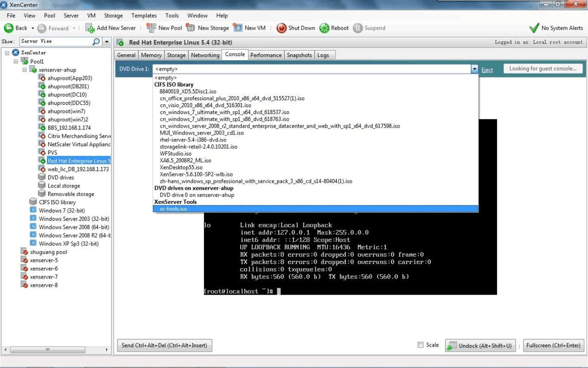Click the tree panel horizontal scrollbar thumb
This screenshot has width=588, height=368.
(48, 349)
